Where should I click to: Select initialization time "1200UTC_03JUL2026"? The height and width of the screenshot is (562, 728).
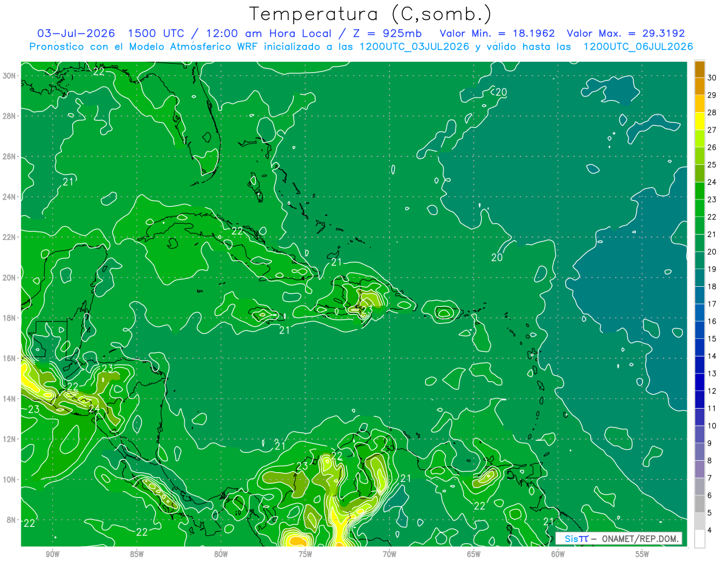pyautogui.click(x=415, y=47)
